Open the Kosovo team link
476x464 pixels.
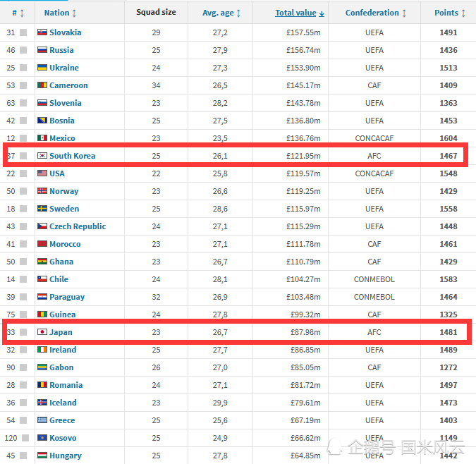[x=63, y=438]
